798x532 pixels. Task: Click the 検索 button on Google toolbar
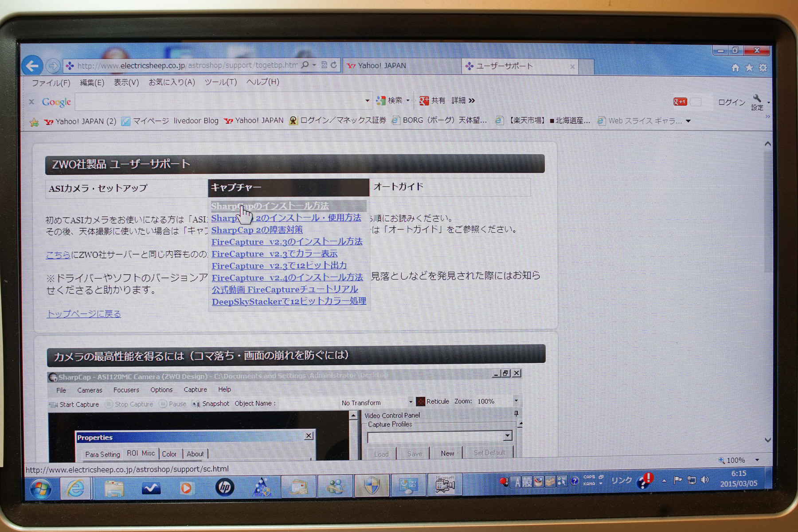point(390,101)
